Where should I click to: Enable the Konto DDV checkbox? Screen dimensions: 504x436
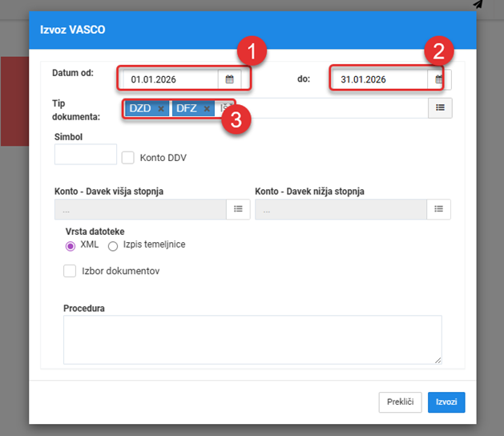coord(128,158)
